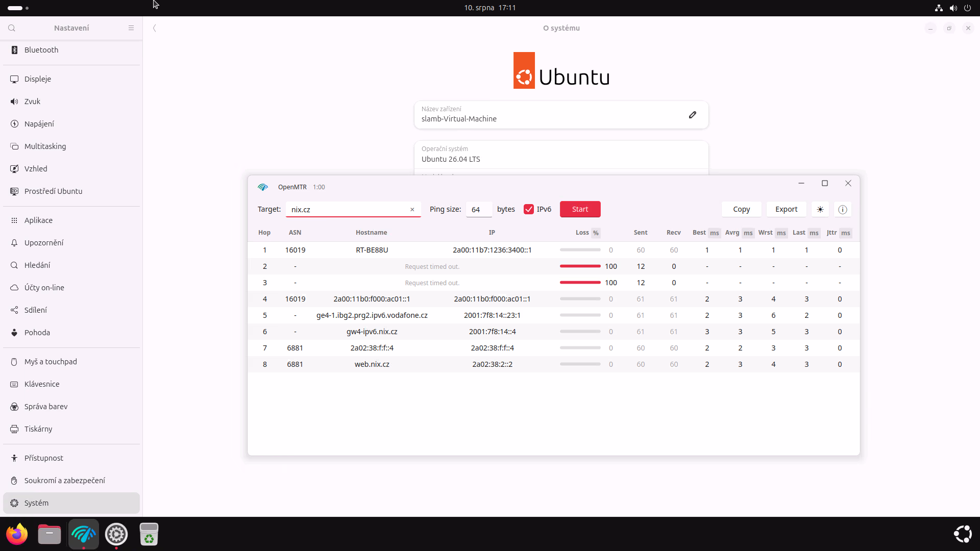Launch Firefox from the dock
Image resolution: width=980 pixels, height=551 pixels.
17,534
